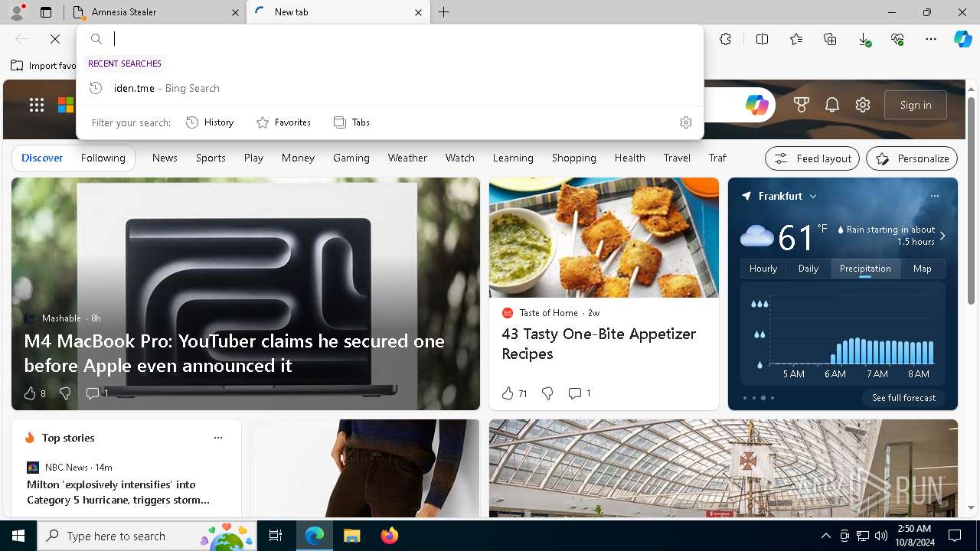Image resolution: width=980 pixels, height=551 pixels.
Task: Open the page settings gear
Action: [x=863, y=105]
